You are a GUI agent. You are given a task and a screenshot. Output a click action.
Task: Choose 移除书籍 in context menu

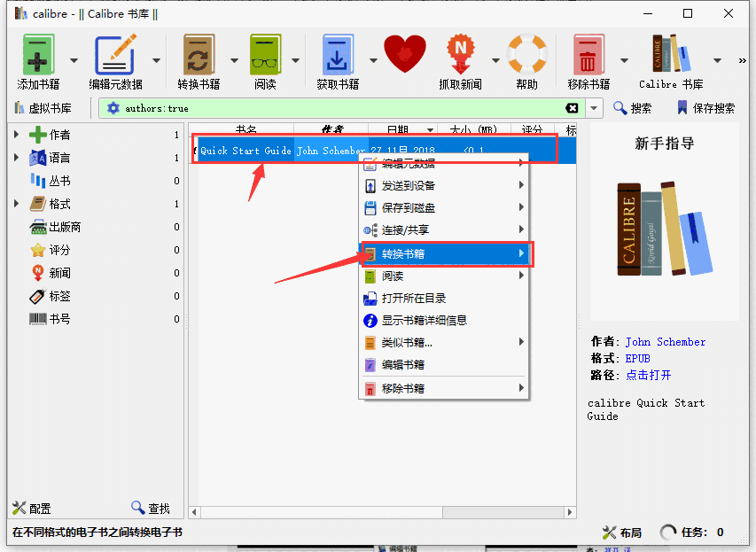pos(444,389)
